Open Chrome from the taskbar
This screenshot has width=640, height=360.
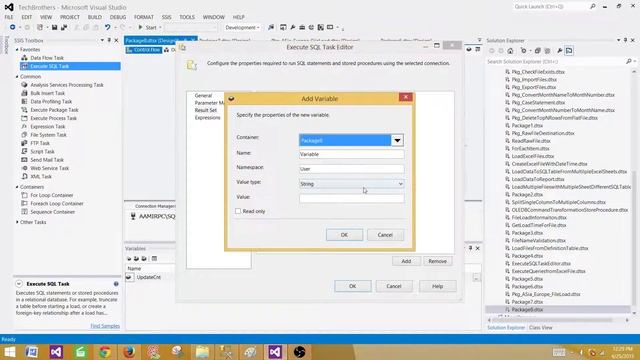(x=105, y=351)
